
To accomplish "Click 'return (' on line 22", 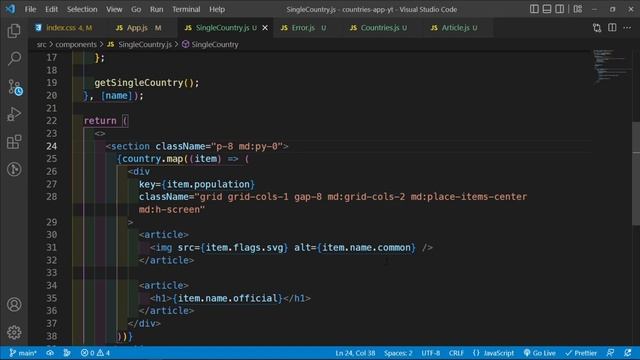I will pos(106,121).
